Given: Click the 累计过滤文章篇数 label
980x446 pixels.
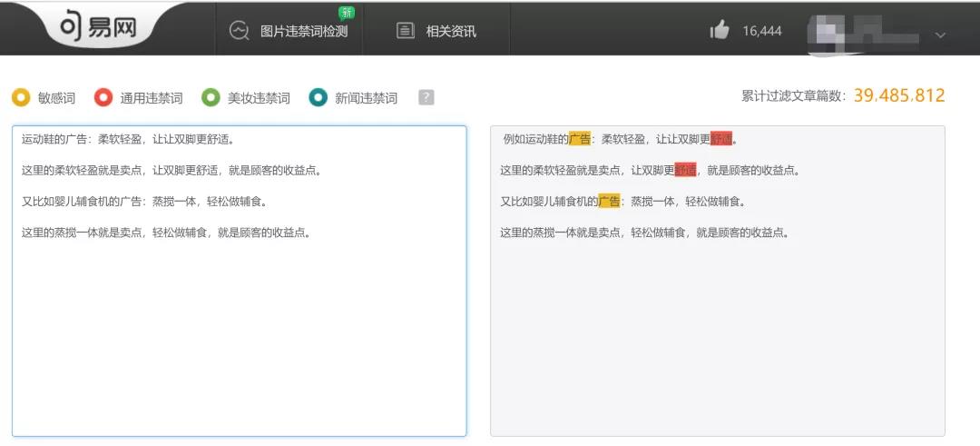Looking at the screenshot, I should click(x=794, y=96).
